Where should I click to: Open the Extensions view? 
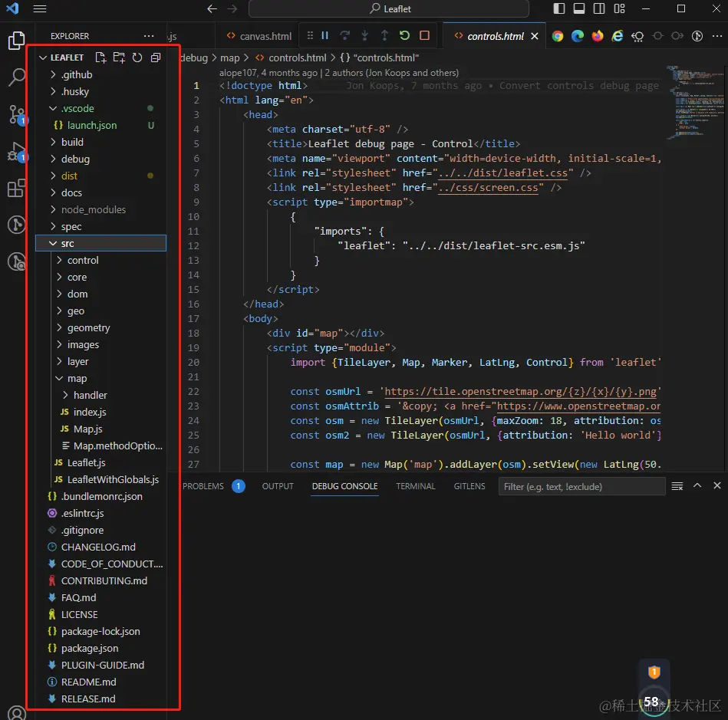[x=16, y=188]
